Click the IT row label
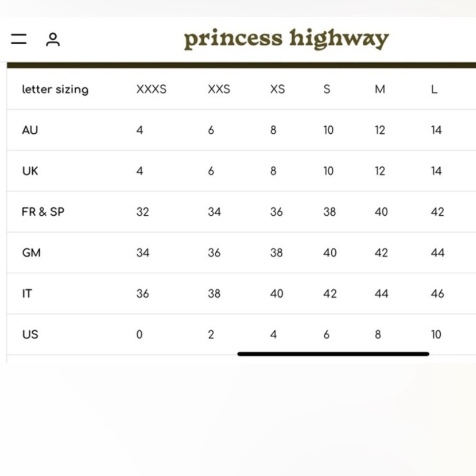The height and width of the screenshot is (476, 476). tap(27, 294)
